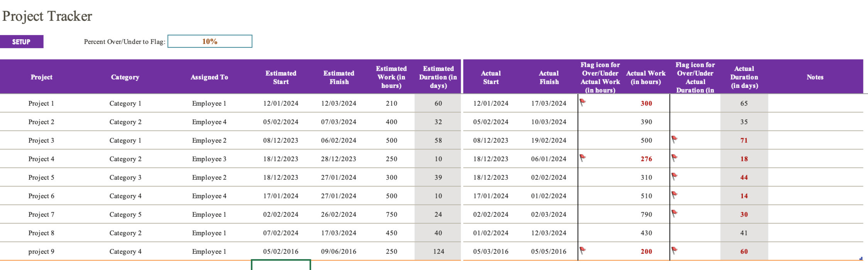This screenshot has width=868, height=270.
Task: Select the Estimated Duration (in days) header
Action: tap(438, 77)
